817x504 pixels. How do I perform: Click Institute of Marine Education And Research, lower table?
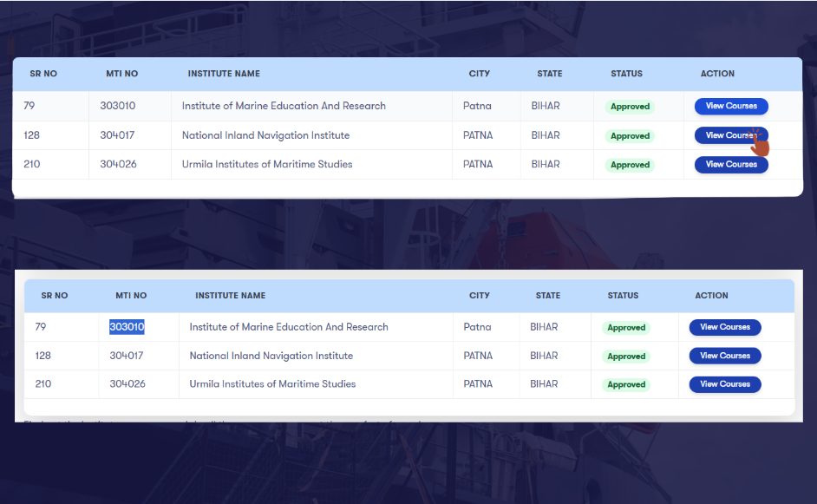pos(289,327)
